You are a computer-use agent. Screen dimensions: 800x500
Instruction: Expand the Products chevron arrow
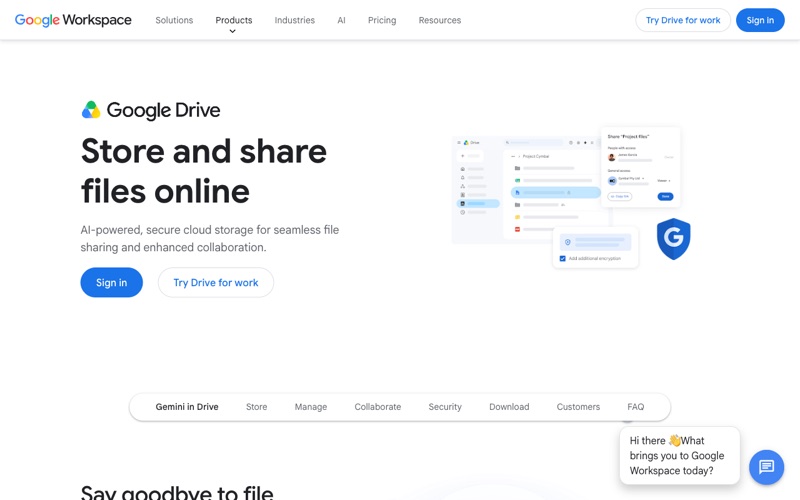[233, 32]
